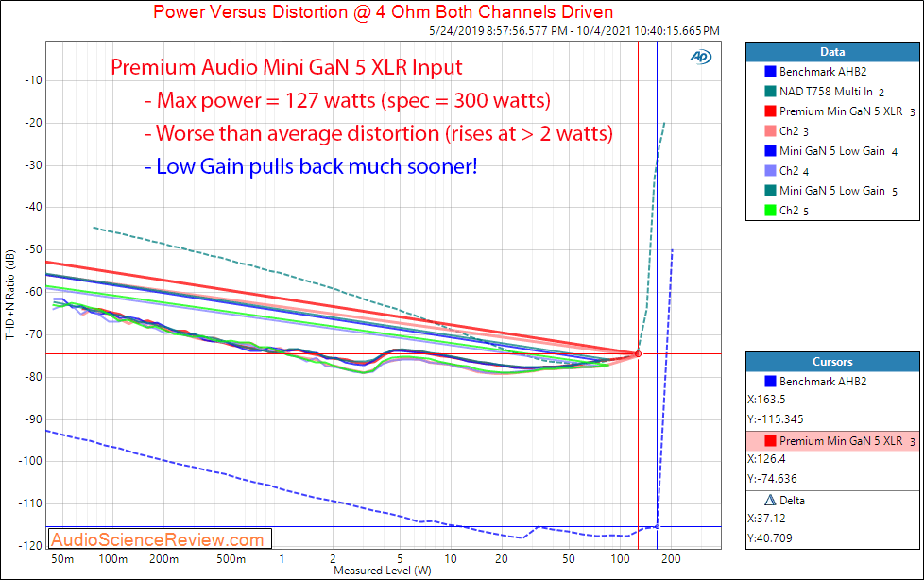Click the Max power = 127 watts annotation

click(348, 100)
